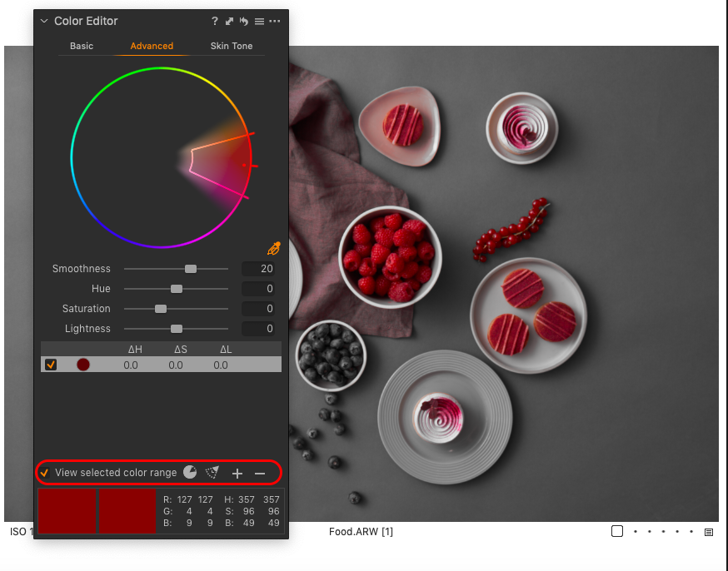Open the Color Editor presets list icon
The image size is (728, 571).
click(260, 21)
